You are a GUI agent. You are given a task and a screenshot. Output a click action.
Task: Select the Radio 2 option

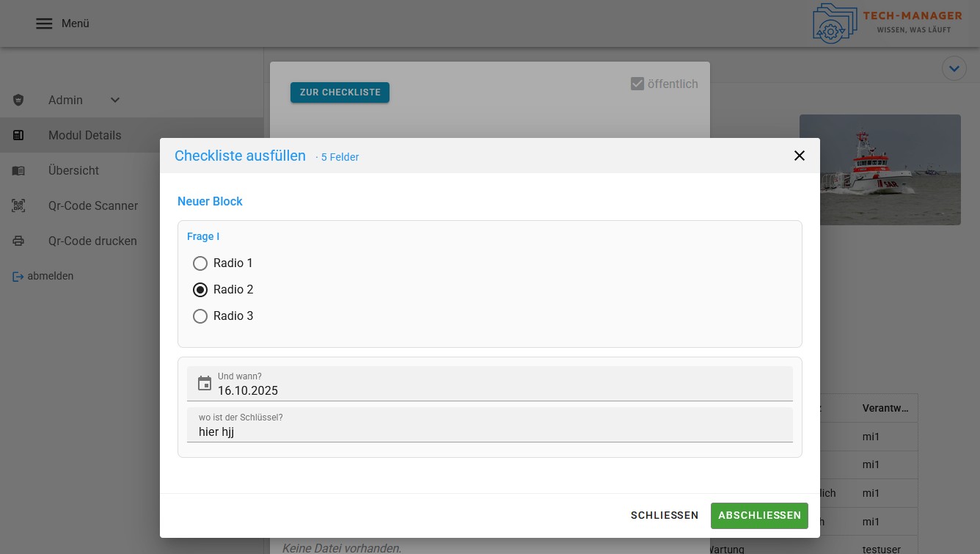[x=200, y=290]
